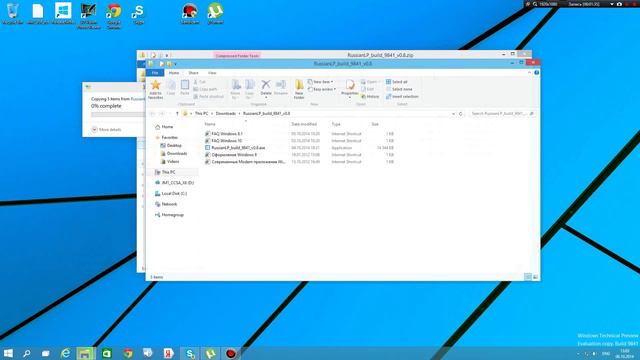640x360 pixels.
Task: Click History in the Open group
Action: click(x=370, y=96)
